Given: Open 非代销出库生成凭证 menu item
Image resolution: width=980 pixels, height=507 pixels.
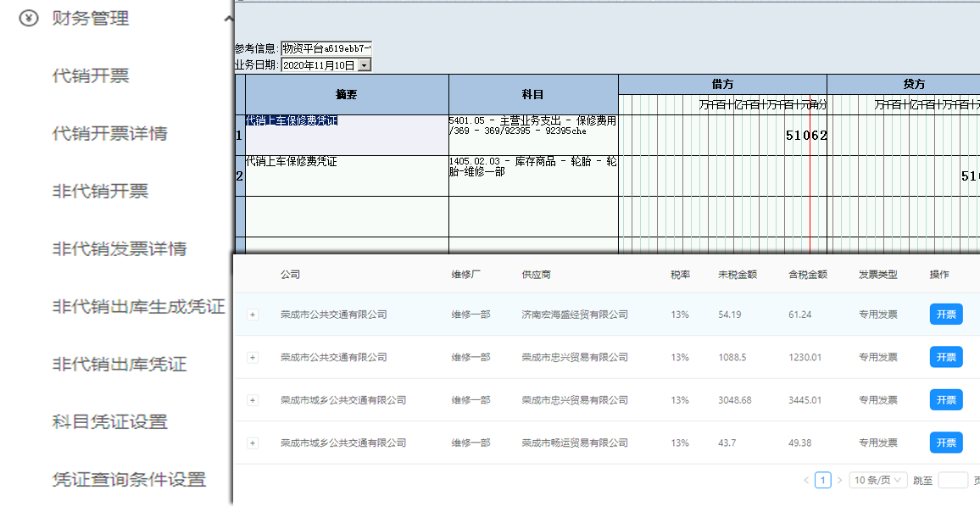Looking at the screenshot, I should 138,307.
